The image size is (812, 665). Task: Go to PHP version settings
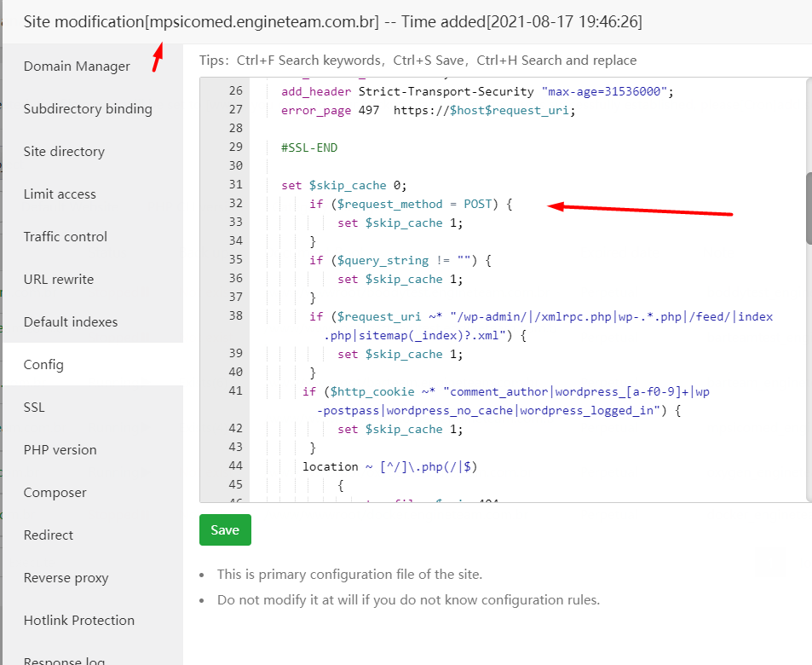point(60,449)
